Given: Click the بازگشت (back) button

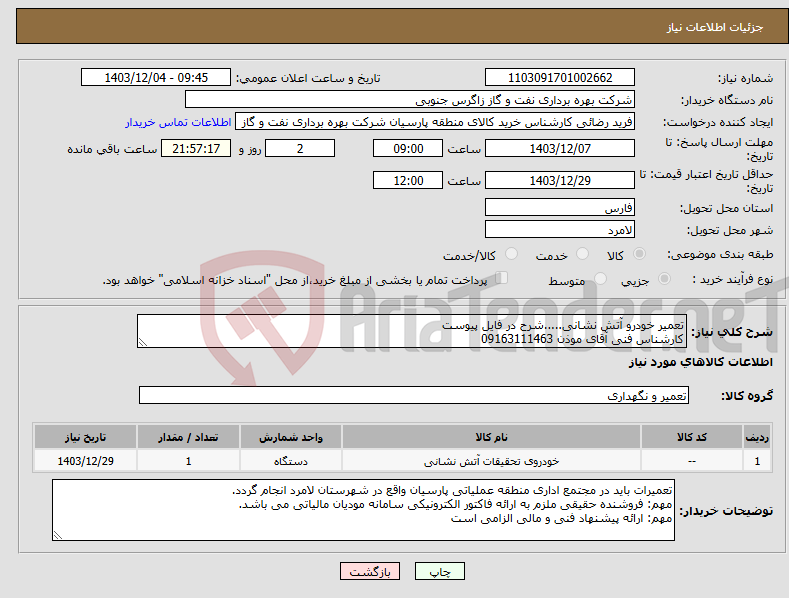Looking at the screenshot, I should (x=370, y=571).
